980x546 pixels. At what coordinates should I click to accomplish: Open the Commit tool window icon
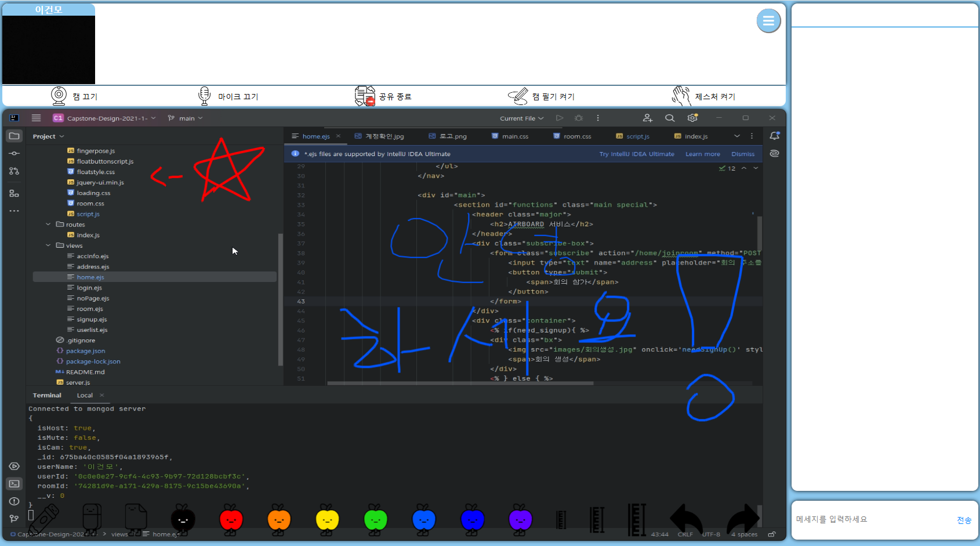[14, 153]
